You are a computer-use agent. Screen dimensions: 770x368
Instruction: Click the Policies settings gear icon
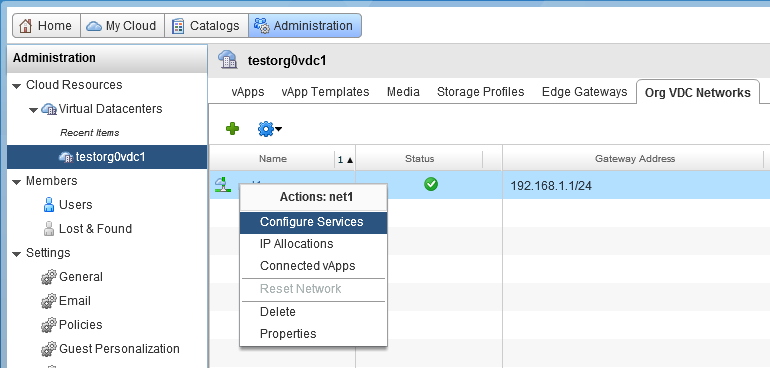pyautogui.click(x=49, y=325)
